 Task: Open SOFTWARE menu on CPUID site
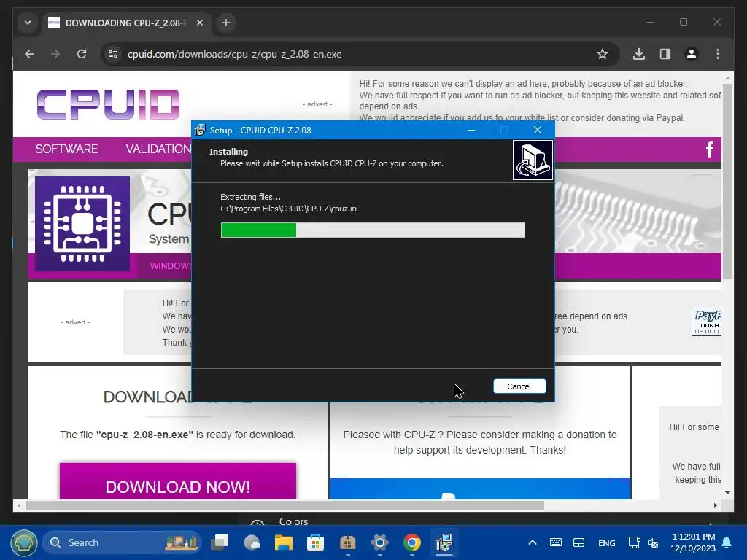66,149
